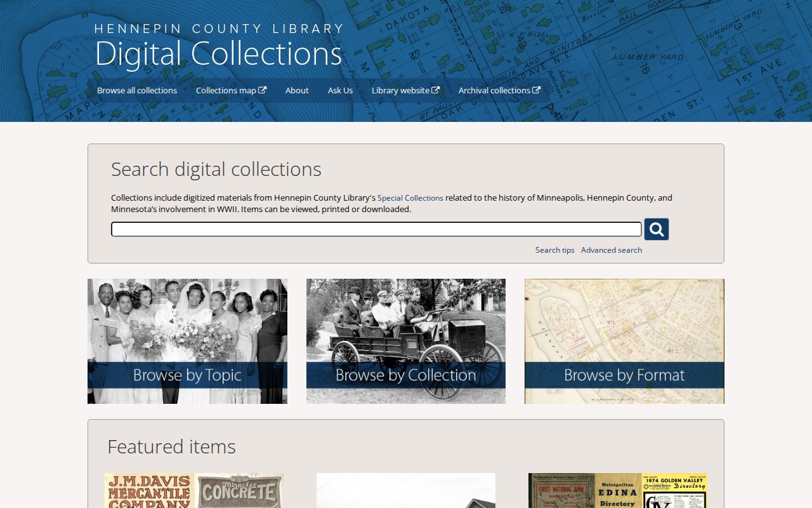The width and height of the screenshot is (812, 508).
Task: Go to Advanced search
Action: point(612,250)
